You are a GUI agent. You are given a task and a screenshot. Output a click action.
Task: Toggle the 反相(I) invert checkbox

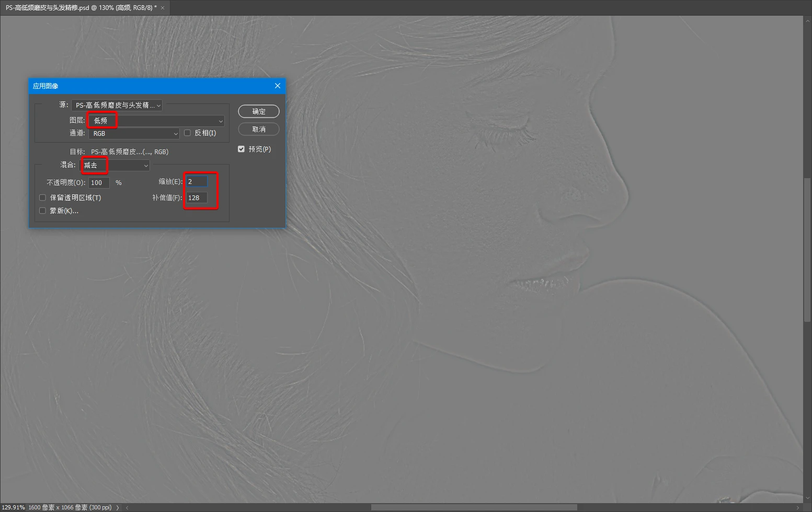(x=188, y=133)
